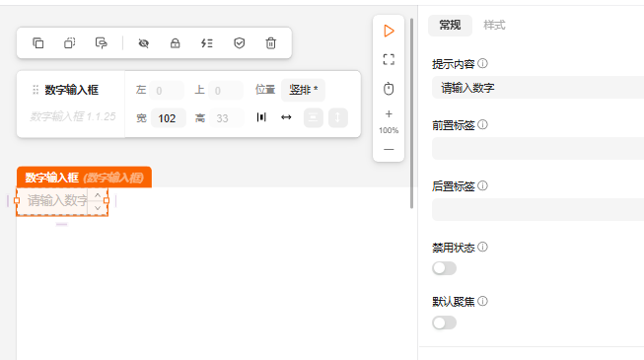The image size is (644, 360).
Task: Click the right resize handle of component
Action: point(107,200)
